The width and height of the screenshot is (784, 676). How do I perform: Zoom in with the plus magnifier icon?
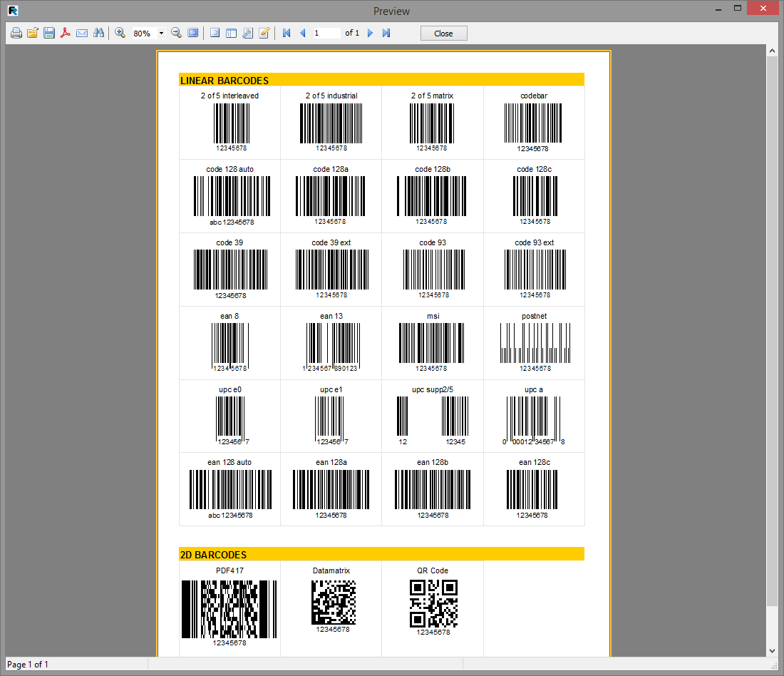click(x=120, y=33)
